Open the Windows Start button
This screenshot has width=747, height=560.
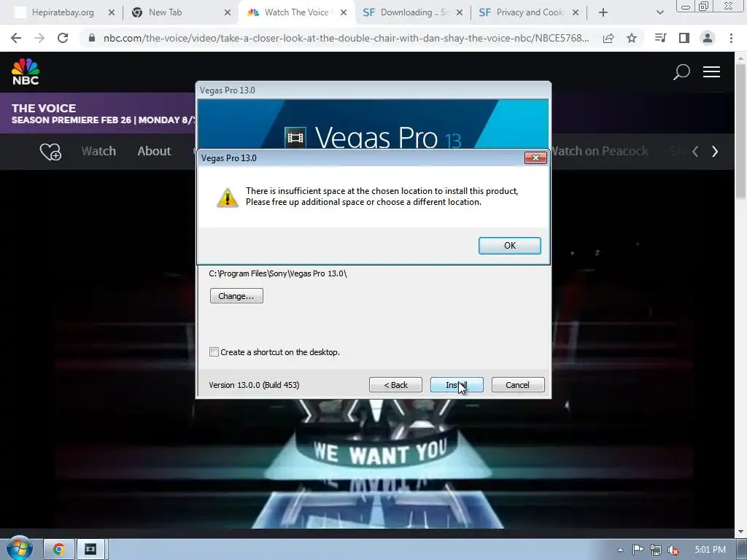point(19,548)
